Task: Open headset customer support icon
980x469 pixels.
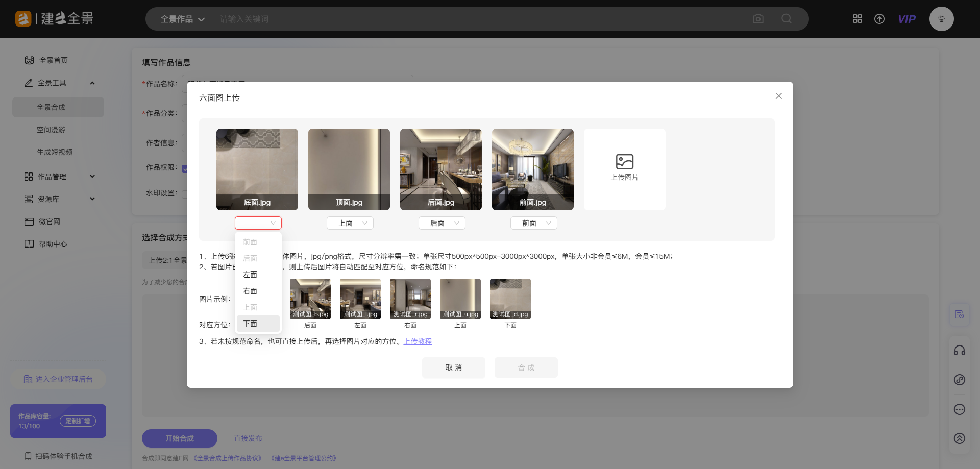Action: pos(960,350)
